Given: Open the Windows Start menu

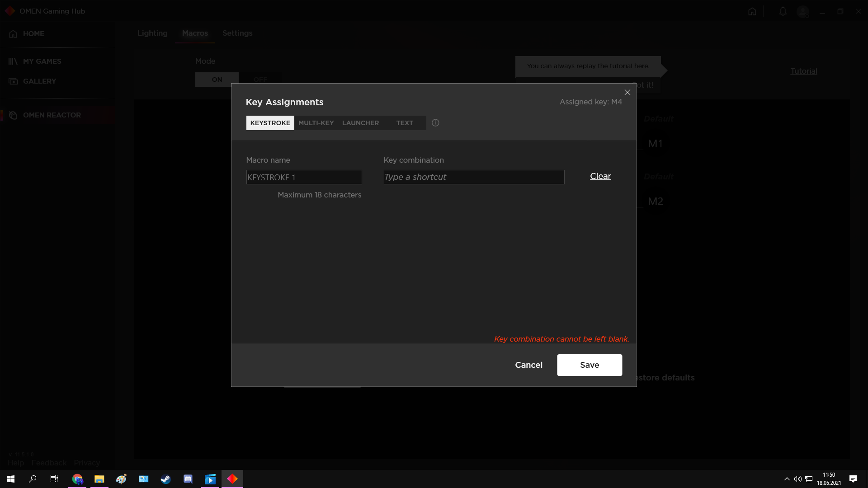Looking at the screenshot, I should (x=11, y=479).
